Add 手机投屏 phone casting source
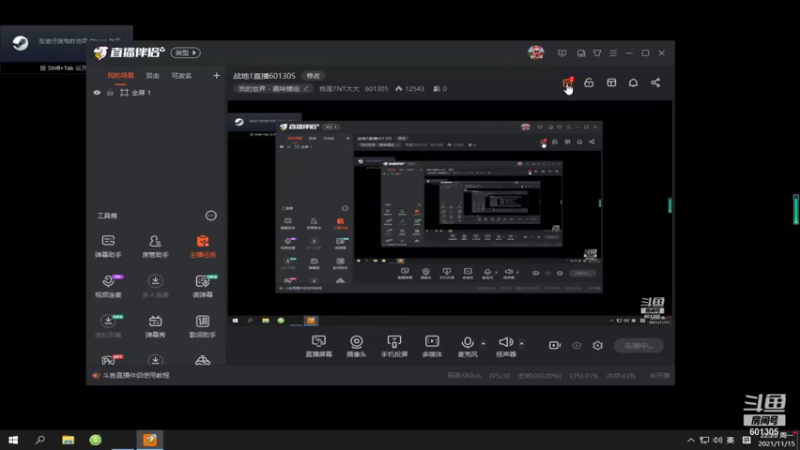Image resolution: width=800 pixels, height=450 pixels. [x=394, y=346]
